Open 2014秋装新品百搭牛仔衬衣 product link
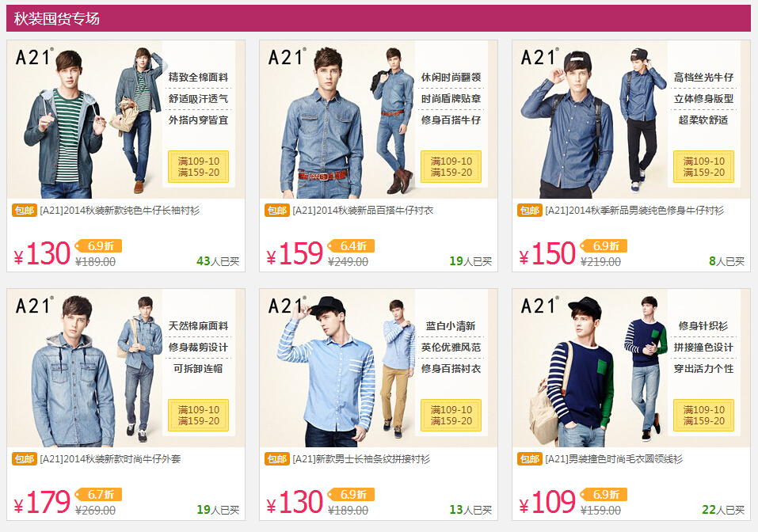The image size is (758, 532). coord(363,211)
